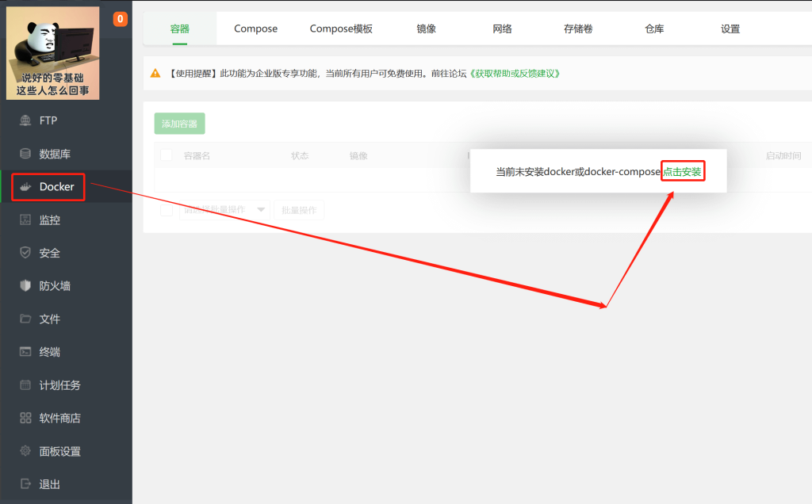The width and height of the screenshot is (812, 504).
Task: Click the 启动时间 column header
Action: [x=783, y=156]
